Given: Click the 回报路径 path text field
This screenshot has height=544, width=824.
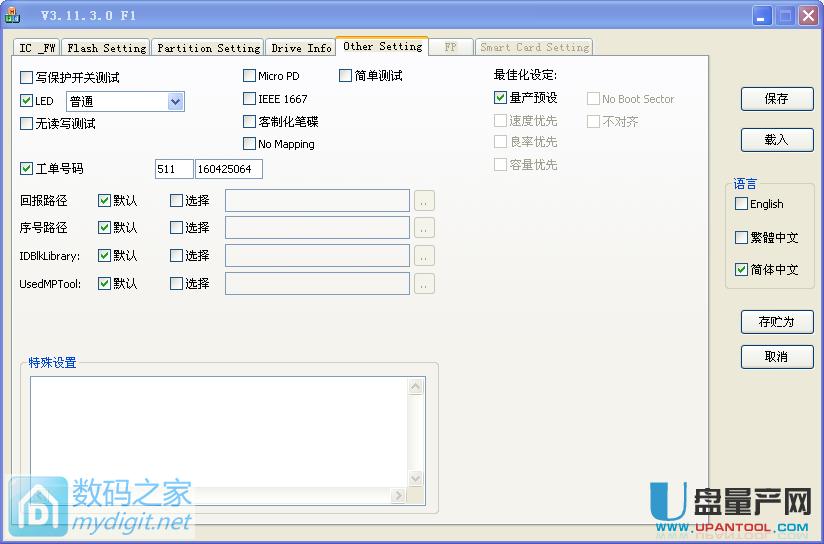Looking at the screenshot, I should coord(317,201).
